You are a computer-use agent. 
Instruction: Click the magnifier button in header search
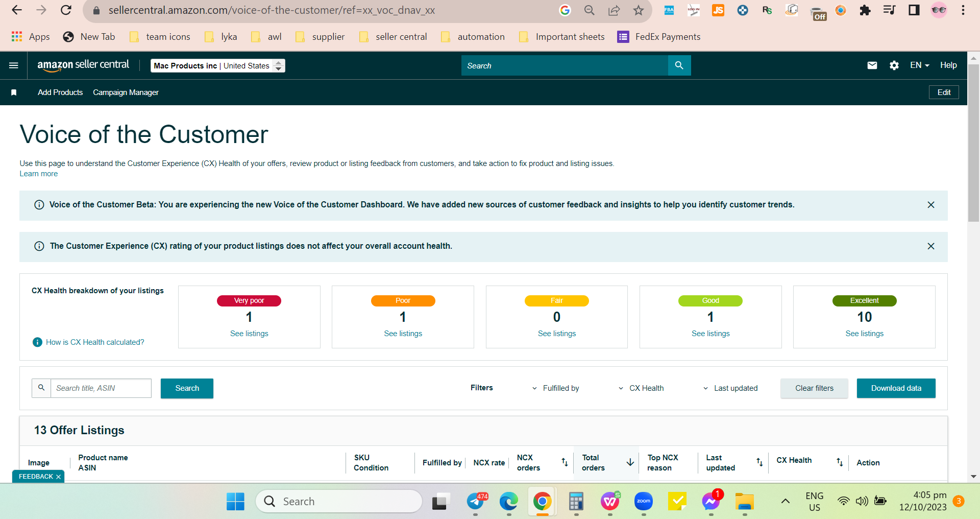click(679, 65)
